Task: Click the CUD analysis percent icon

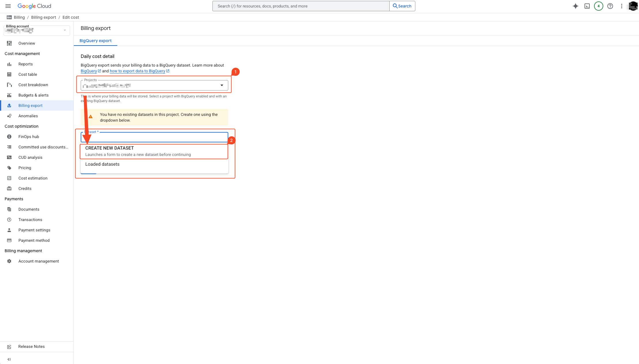Action: [x=9, y=157]
